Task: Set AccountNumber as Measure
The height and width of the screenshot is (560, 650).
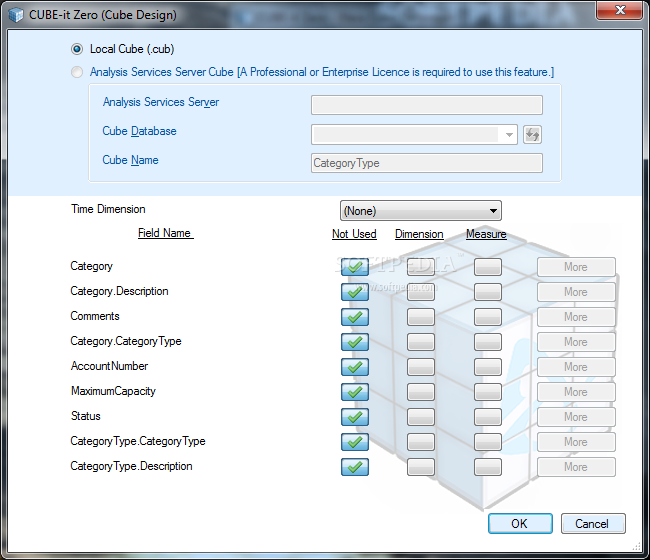Action: click(x=488, y=367)
